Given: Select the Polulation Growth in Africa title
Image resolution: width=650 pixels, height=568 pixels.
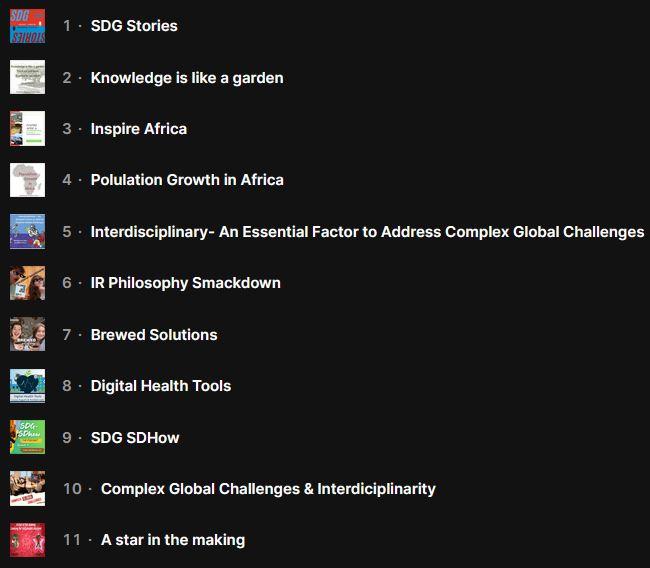Looking at the screenshot, I should click(x=187, y=180).
